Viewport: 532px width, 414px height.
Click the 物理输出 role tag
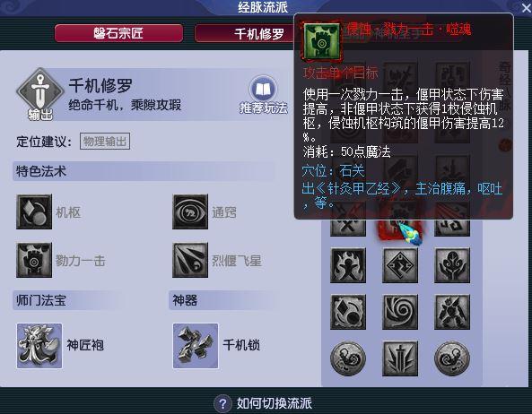(105, 142)
